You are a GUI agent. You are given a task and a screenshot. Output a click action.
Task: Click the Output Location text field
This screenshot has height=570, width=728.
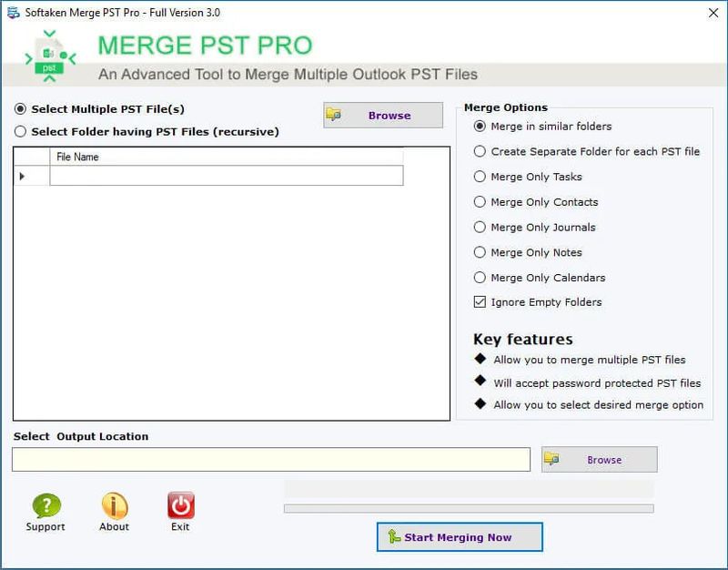point(271,460)
